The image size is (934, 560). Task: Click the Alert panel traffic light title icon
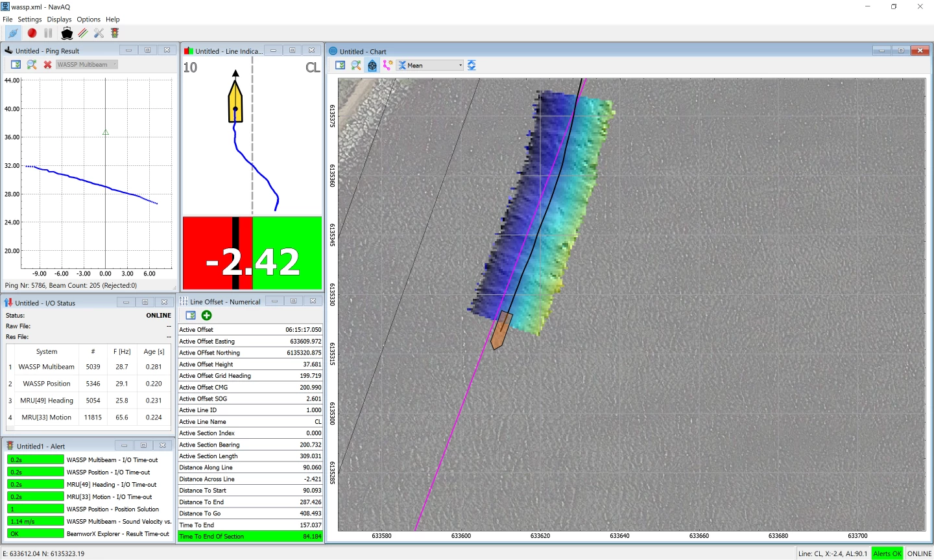coord(10,446)
